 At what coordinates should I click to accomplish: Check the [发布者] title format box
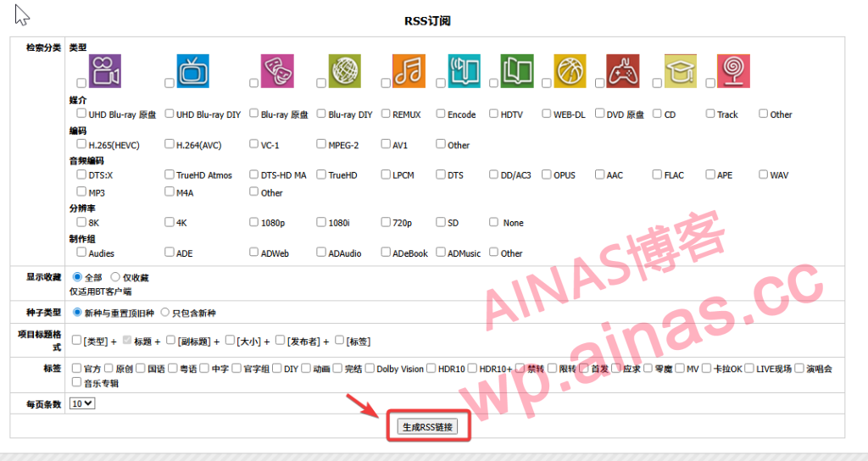[281, 340]
